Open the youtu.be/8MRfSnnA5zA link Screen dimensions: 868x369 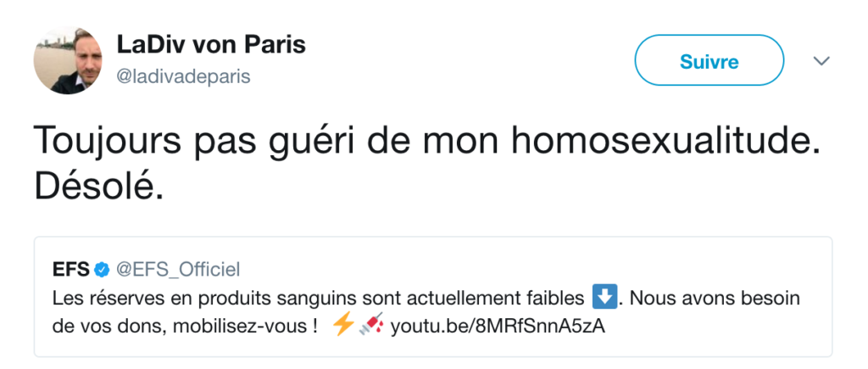498,327
